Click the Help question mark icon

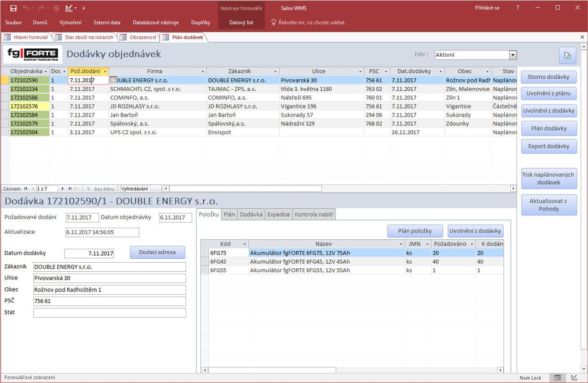click(x=518, y=8)
